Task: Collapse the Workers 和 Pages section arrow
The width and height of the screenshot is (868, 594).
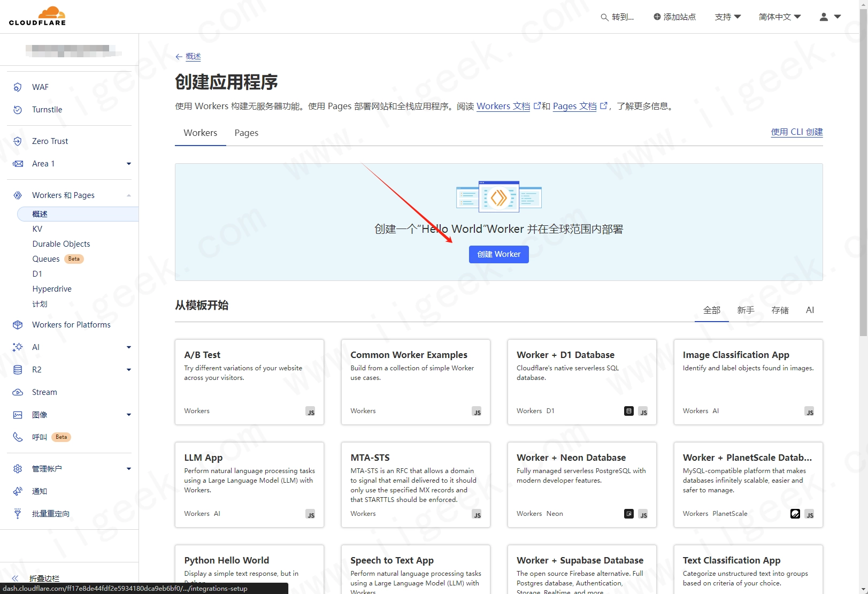Action: [x=129, y=195]
